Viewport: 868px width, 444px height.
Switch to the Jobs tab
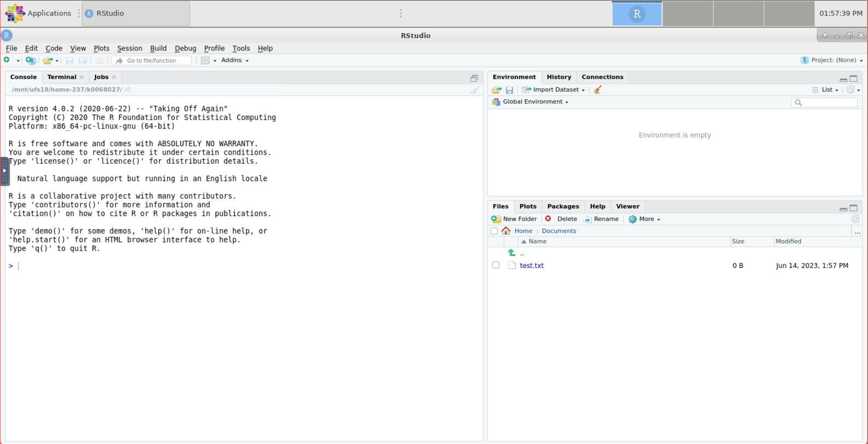coord(101,77)
